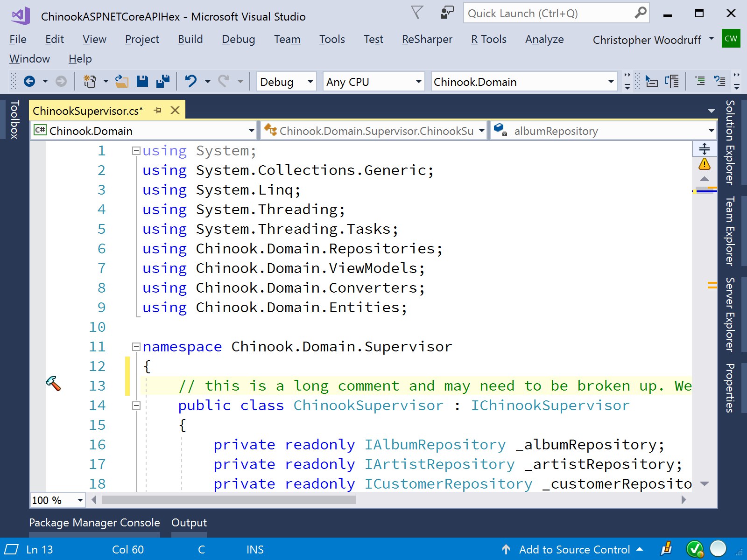Click the horizontal scrollbar thumb
747x560 pixels.
228,500
